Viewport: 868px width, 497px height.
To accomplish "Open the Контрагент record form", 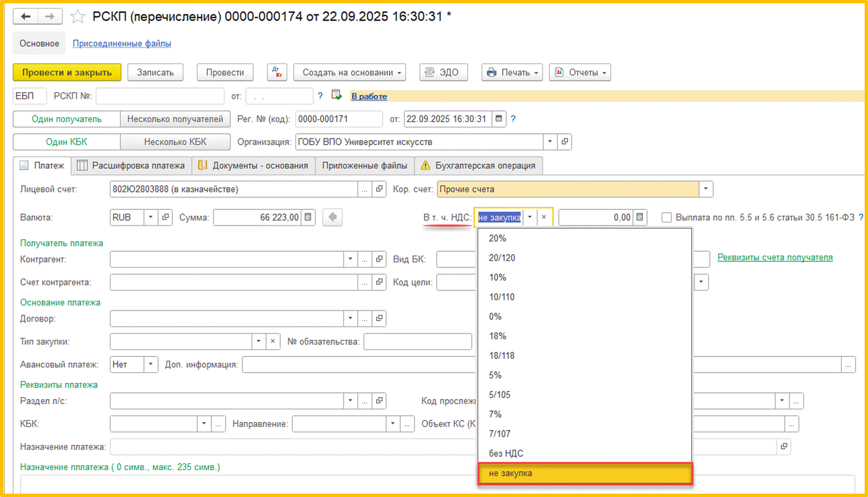I will click(x=379, y=259).
